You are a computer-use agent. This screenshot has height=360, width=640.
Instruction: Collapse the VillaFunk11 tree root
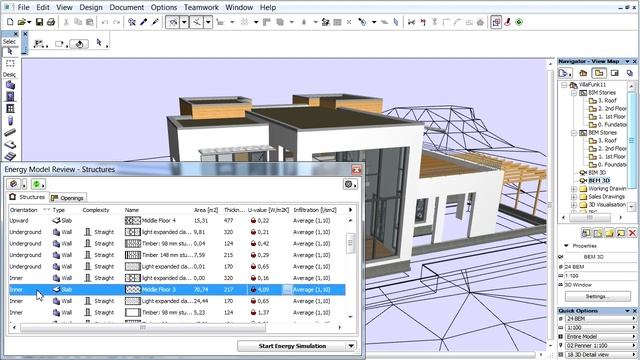(x=564, y=85)
